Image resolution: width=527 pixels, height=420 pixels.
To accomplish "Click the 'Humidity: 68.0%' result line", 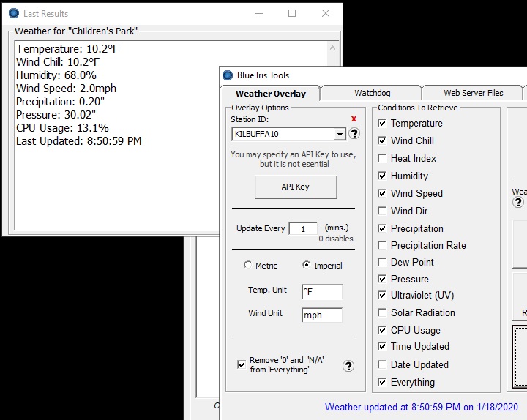I will [x=56, y=75].
